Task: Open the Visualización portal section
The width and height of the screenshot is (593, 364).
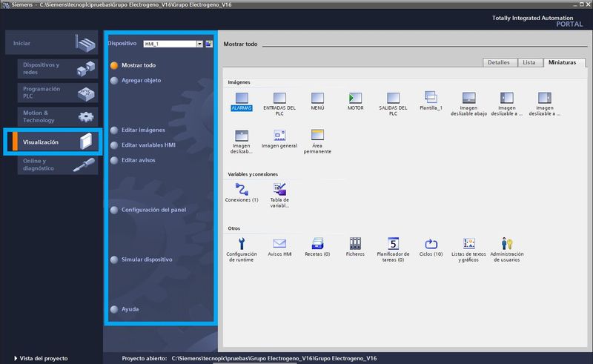Action: [53, 142]
